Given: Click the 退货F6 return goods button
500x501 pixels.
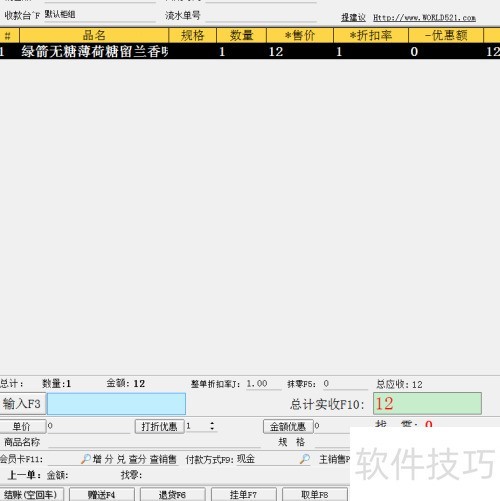Looking at the screenshot, I should tap(172, 494).
